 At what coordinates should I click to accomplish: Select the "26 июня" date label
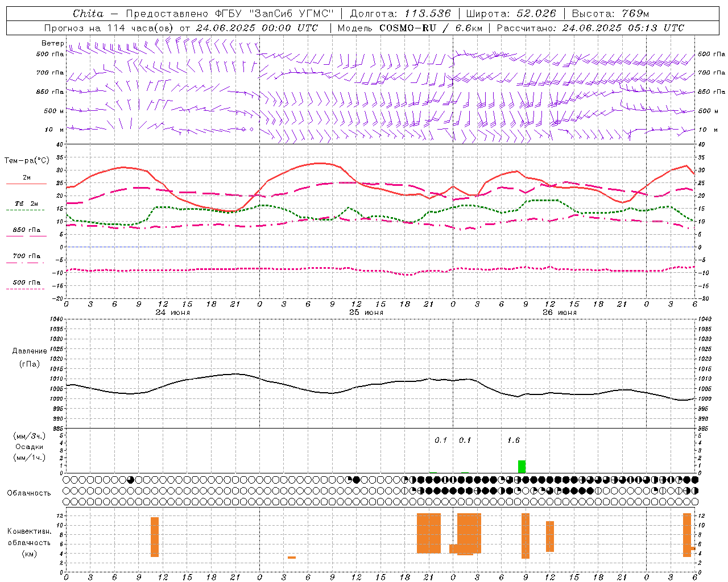559,313
